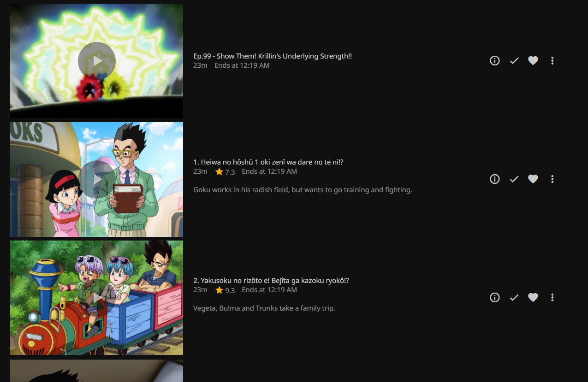The image size is (588, 382).
Task: Favorite the Ep.99 Krillin episode
Action: click(x=533, y=60)
